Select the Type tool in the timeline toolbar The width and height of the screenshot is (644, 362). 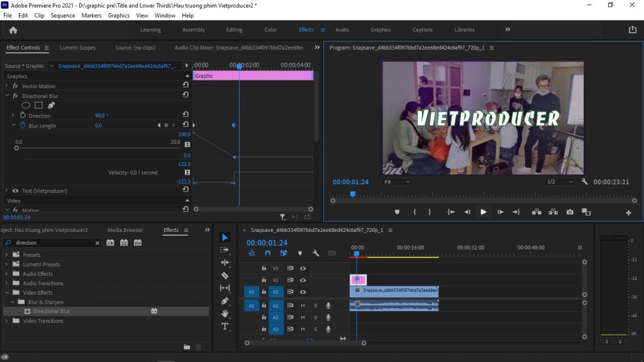[x=225, y=326]
